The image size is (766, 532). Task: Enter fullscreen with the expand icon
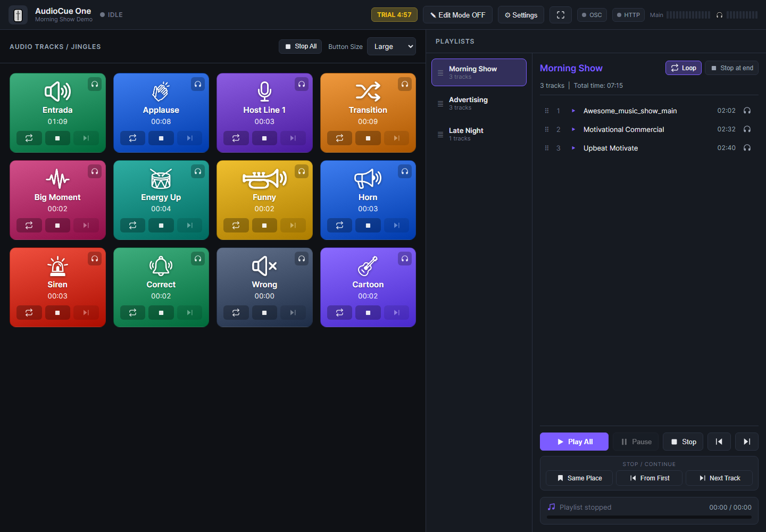pyautogui.click(x=561, y=15)
